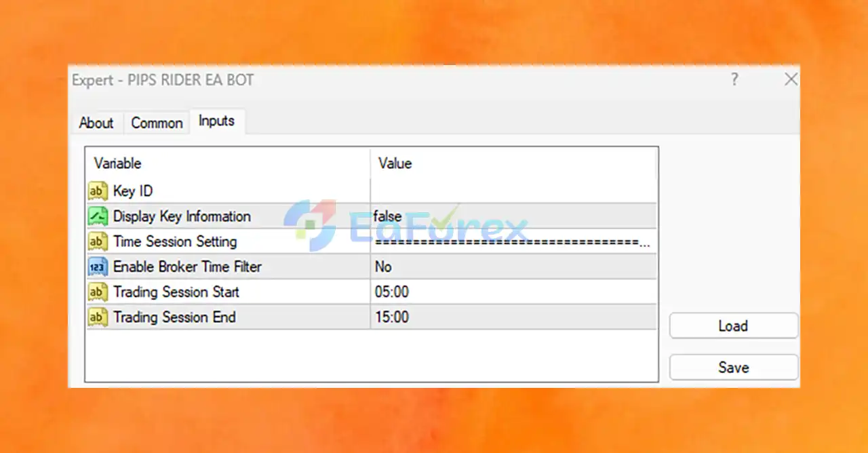Screen dimensions: 868x453
Task: Click the boolean icon beside Display Key Information
Action: coord(98,216)
